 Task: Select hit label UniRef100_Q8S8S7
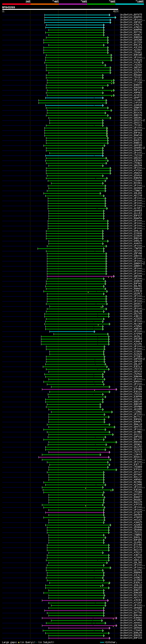(131, 304)
